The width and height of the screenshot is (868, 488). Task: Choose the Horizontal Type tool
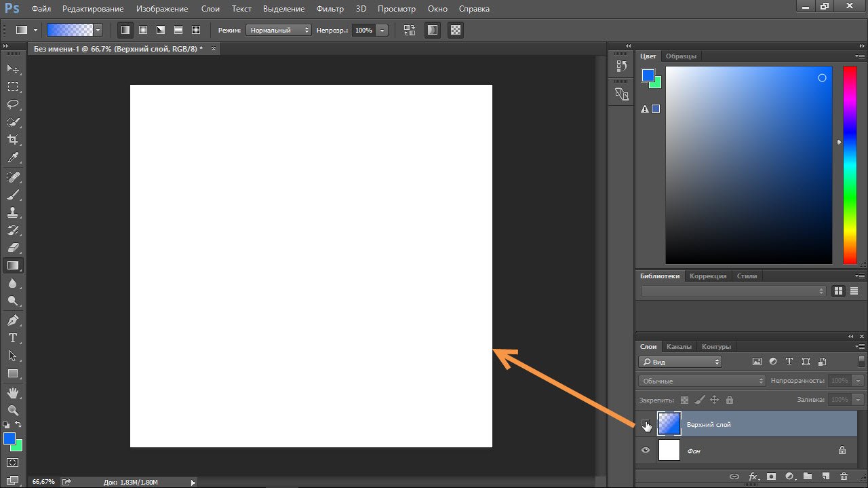13,338
